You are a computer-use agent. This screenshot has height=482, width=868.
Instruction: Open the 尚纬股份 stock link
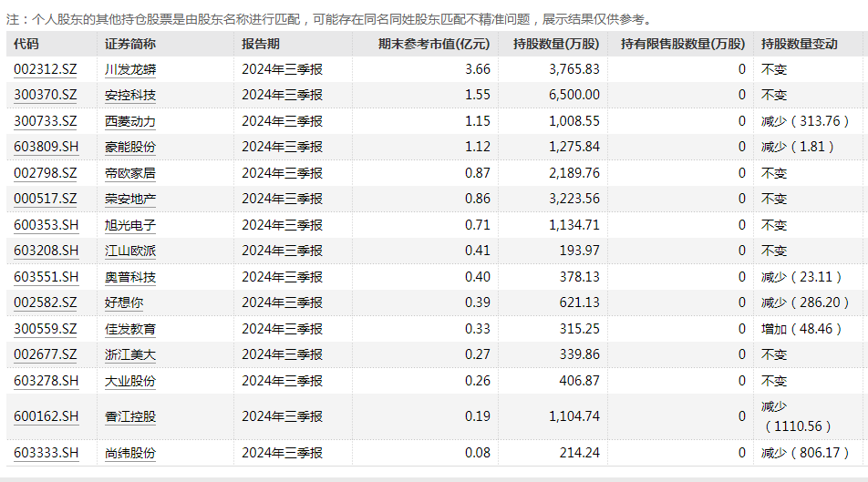(130, 453)
